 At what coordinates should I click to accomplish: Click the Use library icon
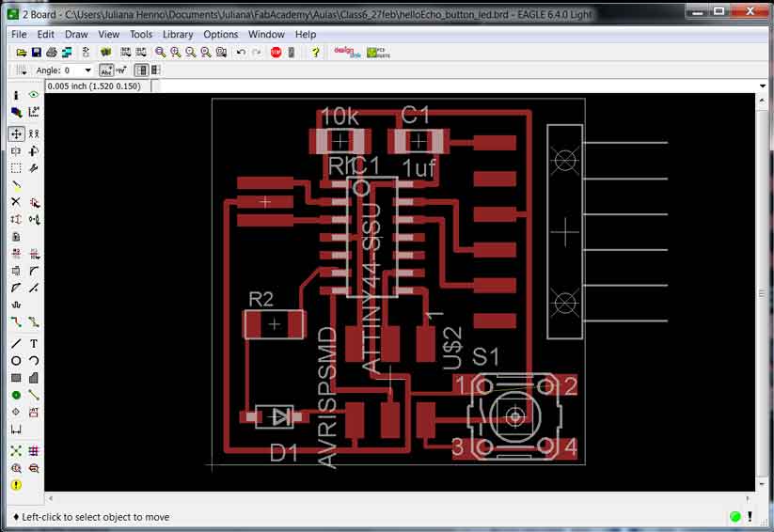(x=105, y=53)
